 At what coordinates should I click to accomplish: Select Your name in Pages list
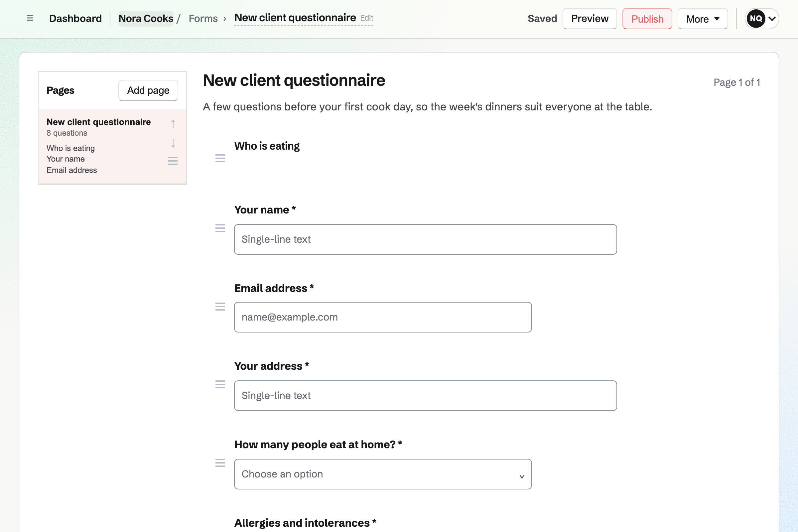click(66, 159)
